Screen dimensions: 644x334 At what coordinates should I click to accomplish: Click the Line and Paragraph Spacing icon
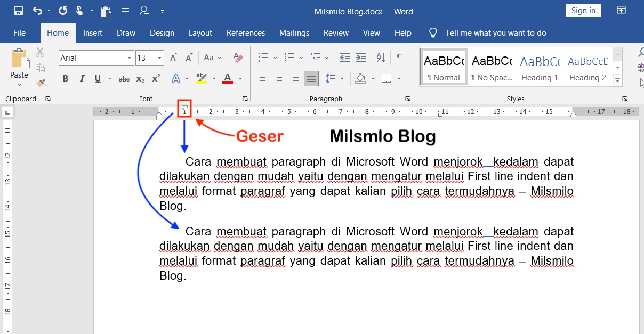pyautogui.click(x=331, y=79)
